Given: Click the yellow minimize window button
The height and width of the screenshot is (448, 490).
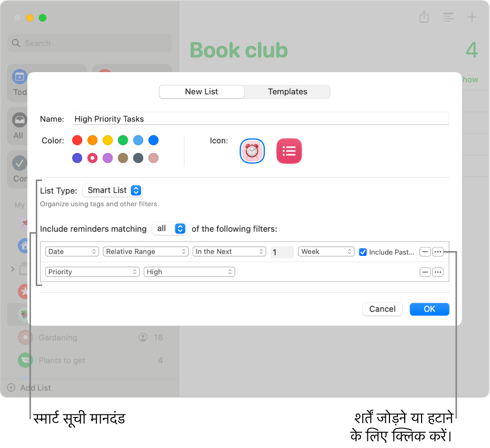Looking at the screenshot, I should (29, 18).
